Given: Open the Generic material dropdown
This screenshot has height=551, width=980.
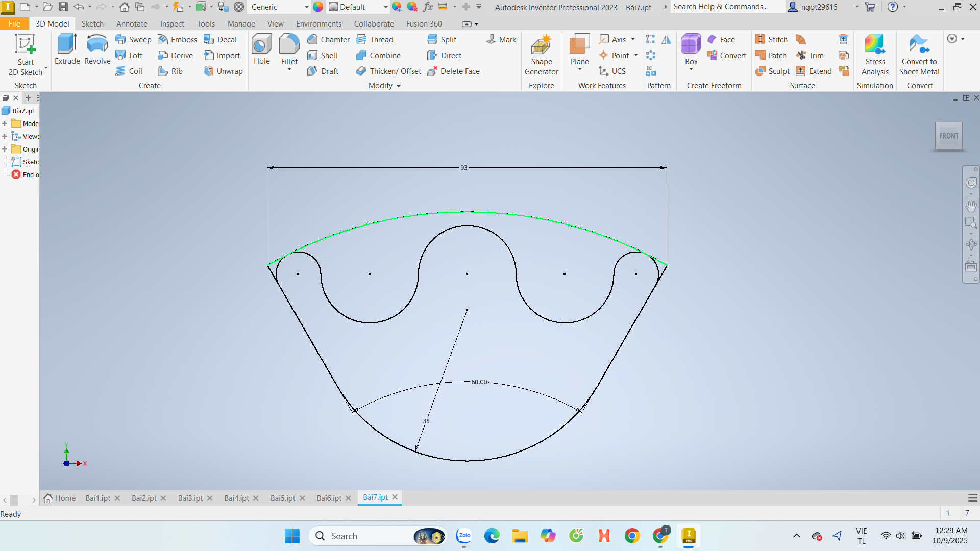Looking at the screenshot, I should coord(306,7).
